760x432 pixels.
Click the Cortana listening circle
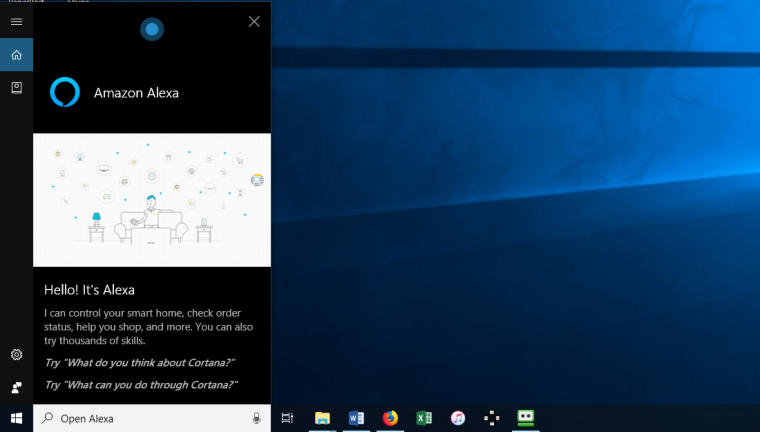[152, 29]
